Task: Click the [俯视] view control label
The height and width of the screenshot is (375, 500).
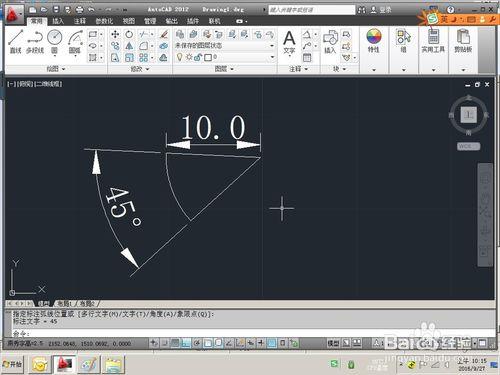Action: click(25, 84)
